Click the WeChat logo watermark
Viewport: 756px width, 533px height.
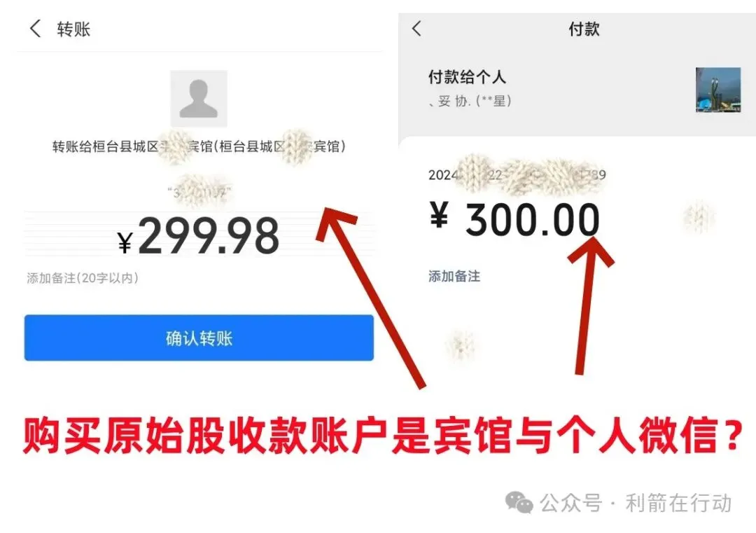[519, 503]
